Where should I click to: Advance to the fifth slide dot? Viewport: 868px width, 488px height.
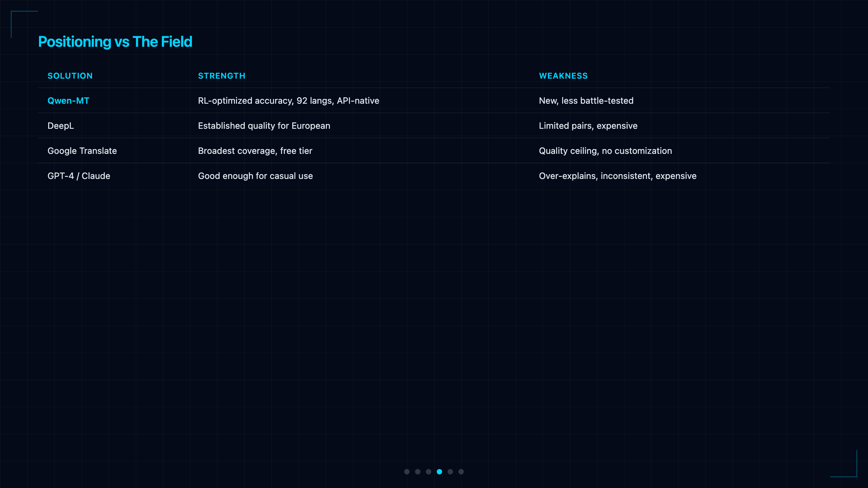pyautogui.click(x=450, y=472)
